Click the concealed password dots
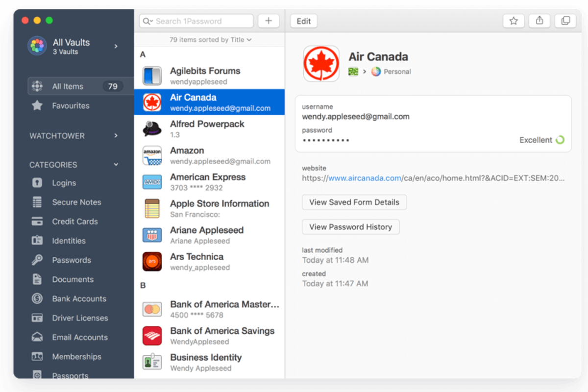Screen dimensions: 588x392 326,140
